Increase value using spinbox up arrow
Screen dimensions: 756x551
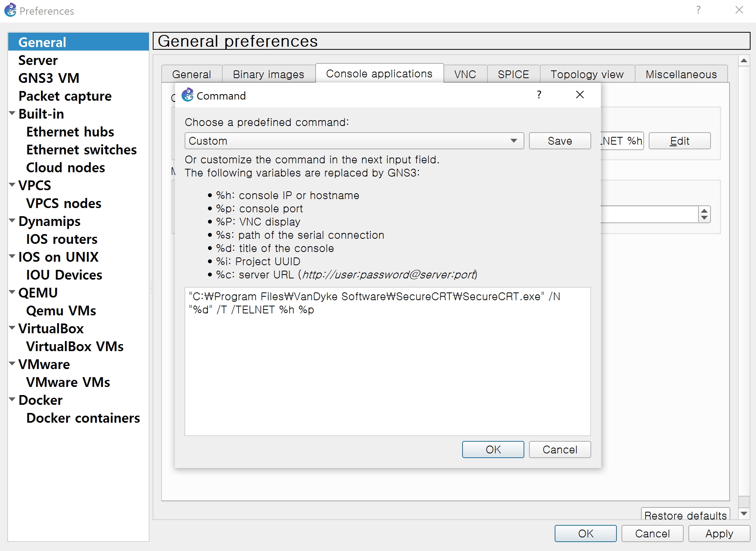(704, 211)
